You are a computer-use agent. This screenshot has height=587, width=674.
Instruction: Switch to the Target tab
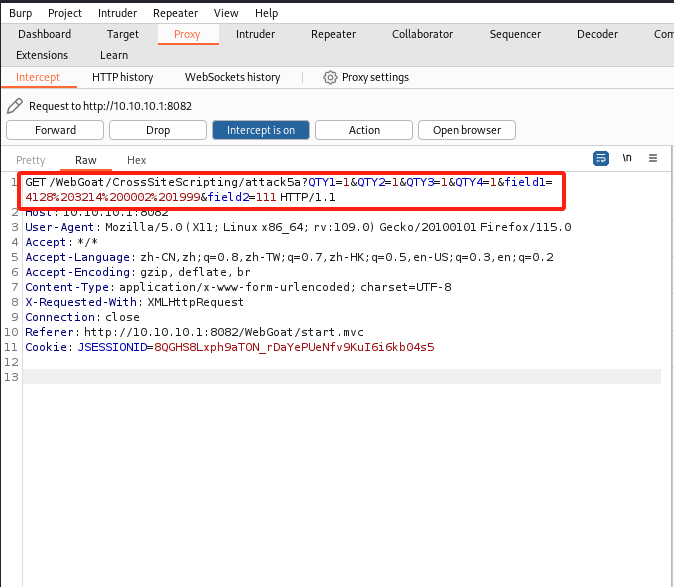tap(123, 34)
